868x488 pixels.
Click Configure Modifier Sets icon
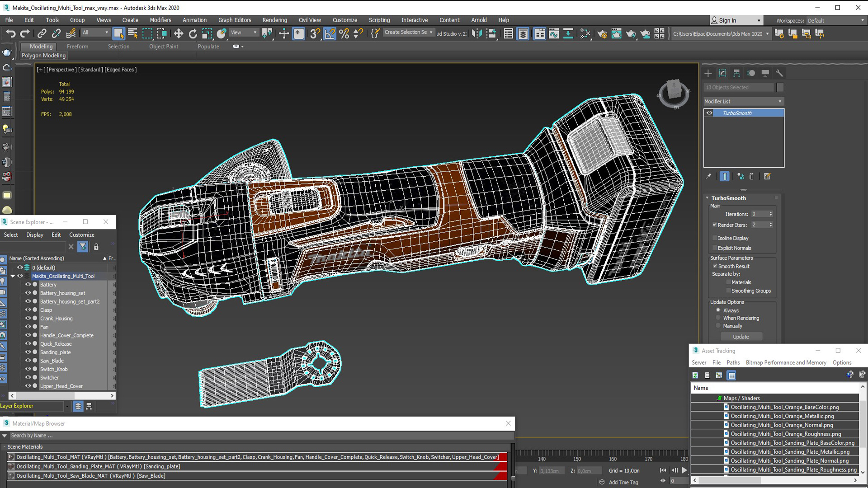pos(767,176)
